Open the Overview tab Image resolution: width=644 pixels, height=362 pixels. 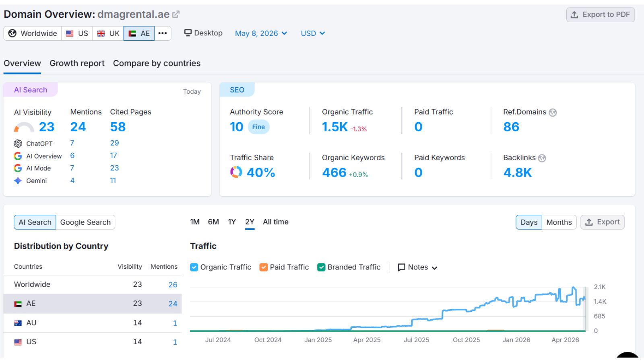click(x=22, y=63)
